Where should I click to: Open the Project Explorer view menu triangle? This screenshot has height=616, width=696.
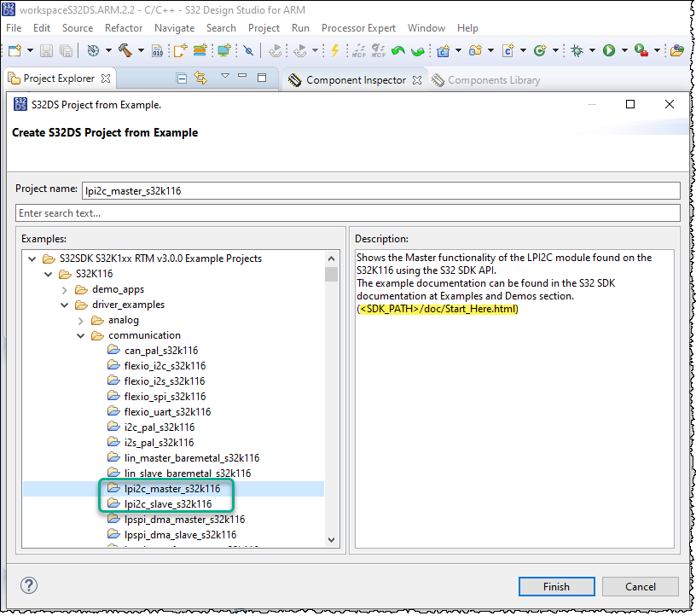pyautogui.click(x=225, y=76)
